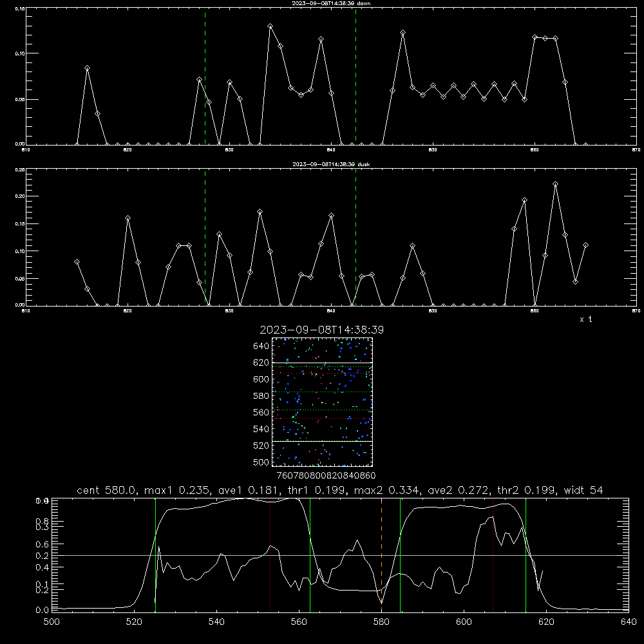
Task: Click the dawn plot's leftmost peak marker near 816
Action: pyautogui.click(x=87, y=68)
